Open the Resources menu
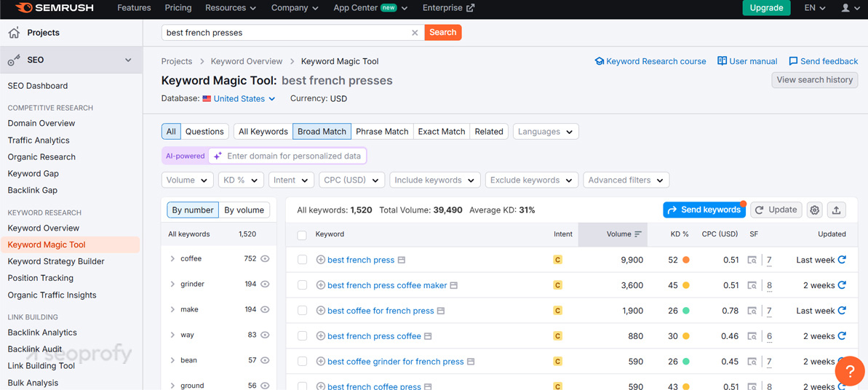The height and width of the screenshot is (390, 868). click(231, 8)
